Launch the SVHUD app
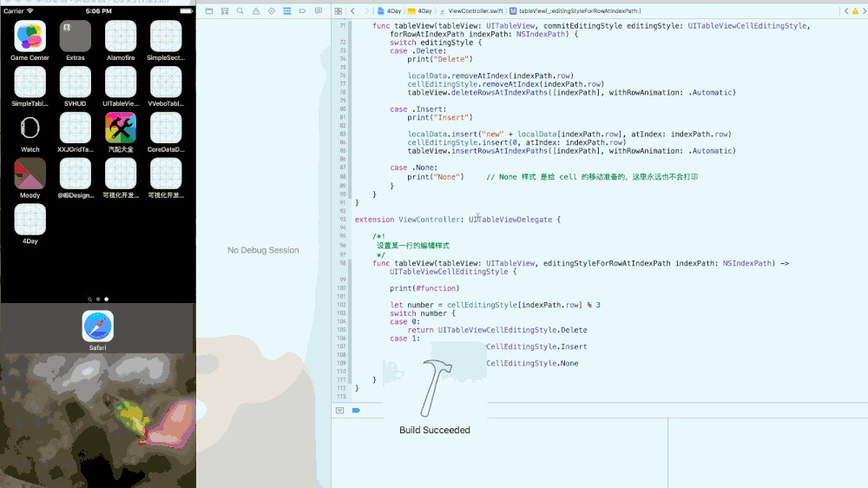Image resolution: width=868 pixels, height=488 pixels. (x=76, y=87)
